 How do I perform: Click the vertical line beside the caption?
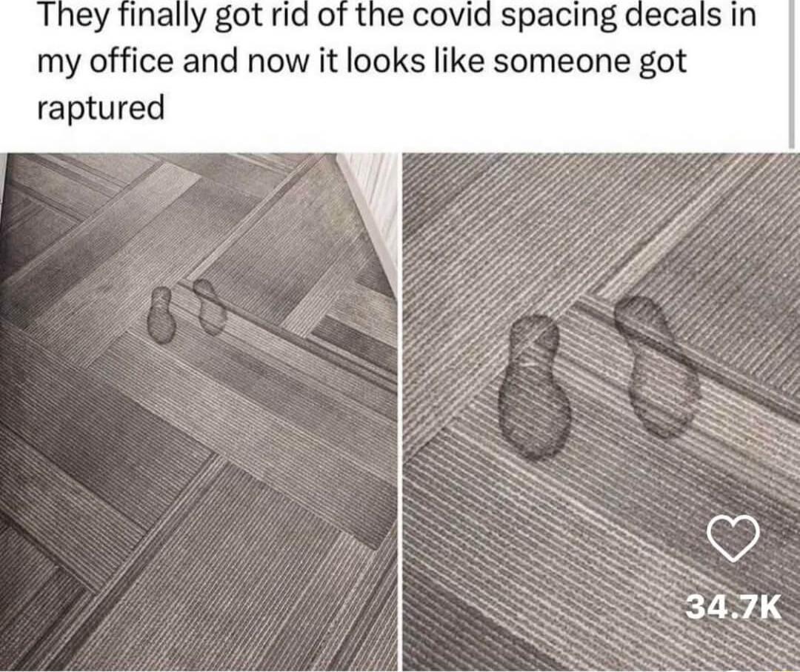790,75
